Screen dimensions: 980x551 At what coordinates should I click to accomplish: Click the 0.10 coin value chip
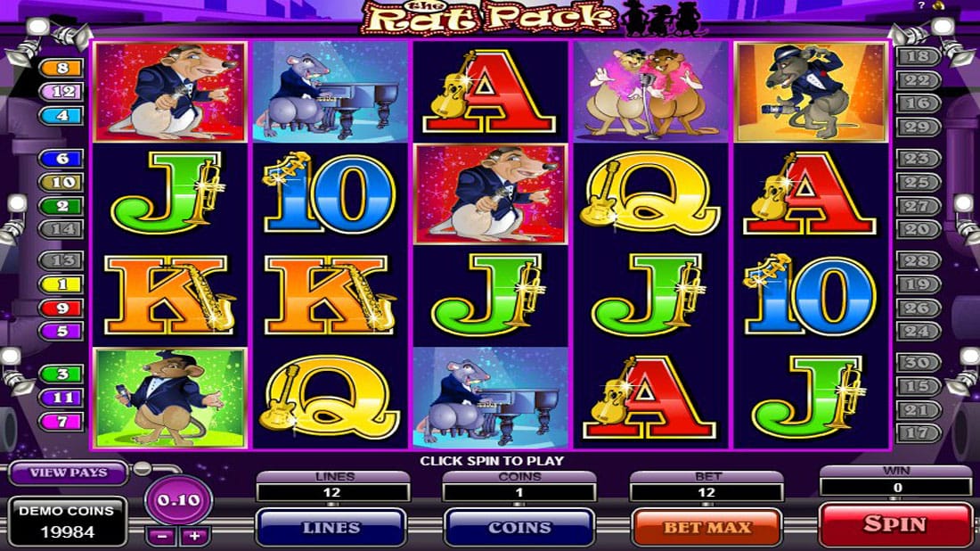179,500
